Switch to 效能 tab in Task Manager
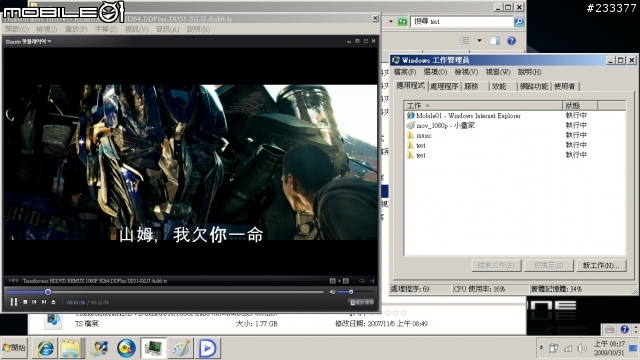The width and height of the screenshot is (640, 360). click(503, 86)
